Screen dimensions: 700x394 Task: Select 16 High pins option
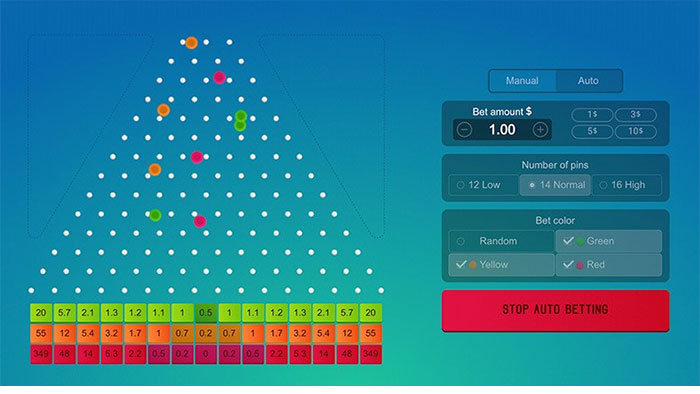pos(627,185)
